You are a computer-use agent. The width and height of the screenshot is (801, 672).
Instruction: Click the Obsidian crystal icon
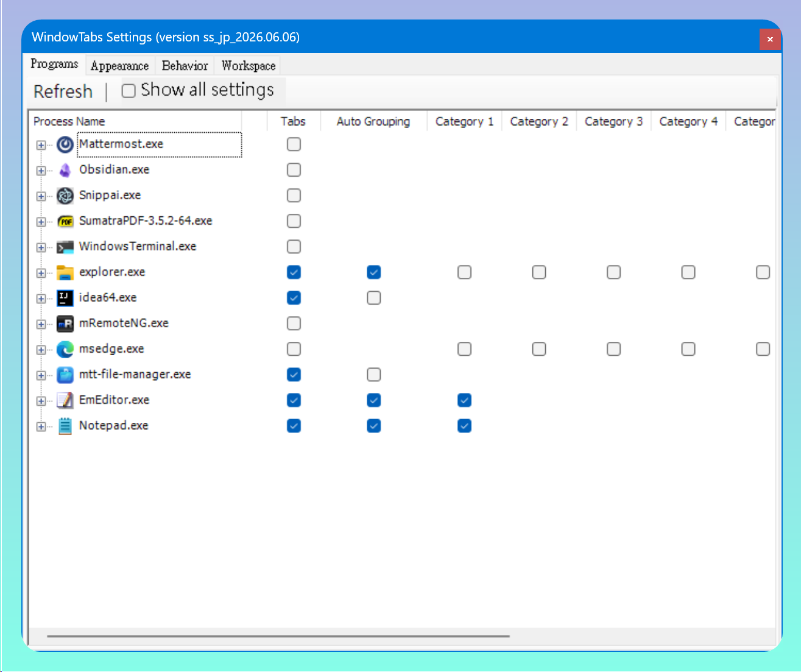coord(65,170)
